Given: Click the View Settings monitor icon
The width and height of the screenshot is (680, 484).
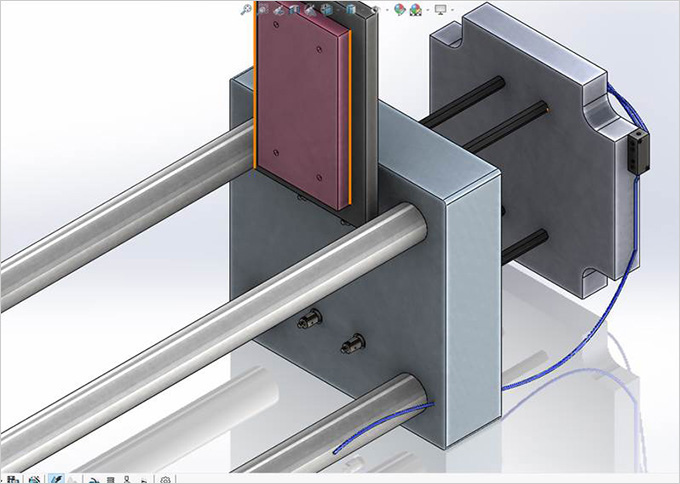Looking at the screenshot, I should [x=441, y=10].
